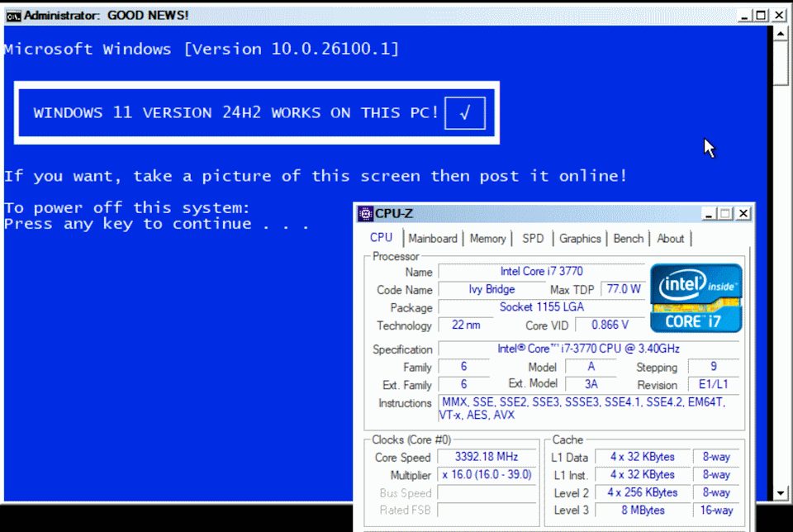The height and width of the screenshot is (532, 793).
Task: Switch to the Graphics tab
Action: (580, 239)
